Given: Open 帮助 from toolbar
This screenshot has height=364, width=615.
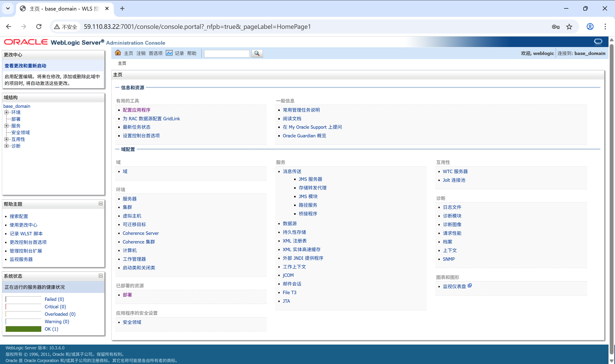Looking at the screenshot, I should click(192, 53).
